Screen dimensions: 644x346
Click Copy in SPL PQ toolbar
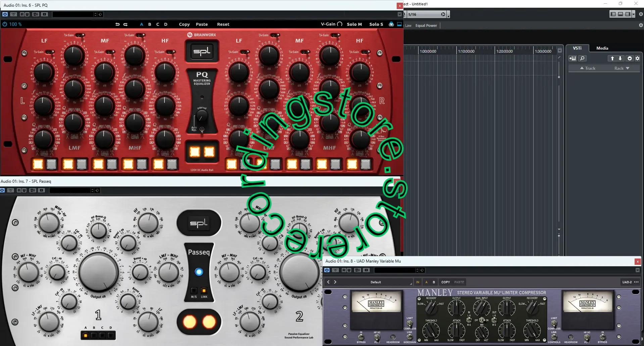point(184,24)
